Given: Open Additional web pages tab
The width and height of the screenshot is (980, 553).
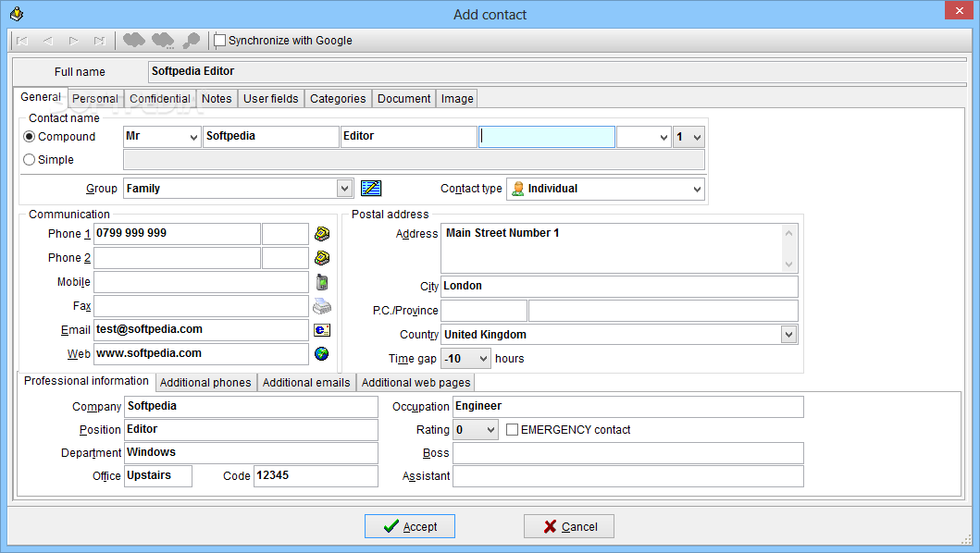Looking at the screenshot, I should pyautogui.click(x=416, y=383).
